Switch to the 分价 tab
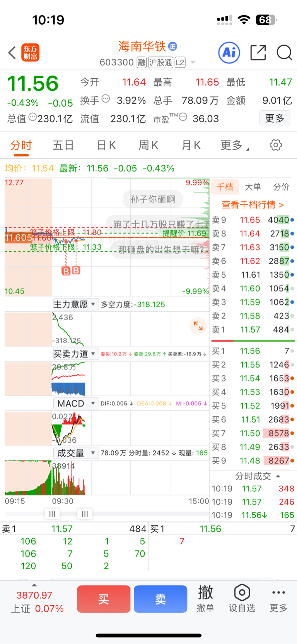 (x=281, y=187)
